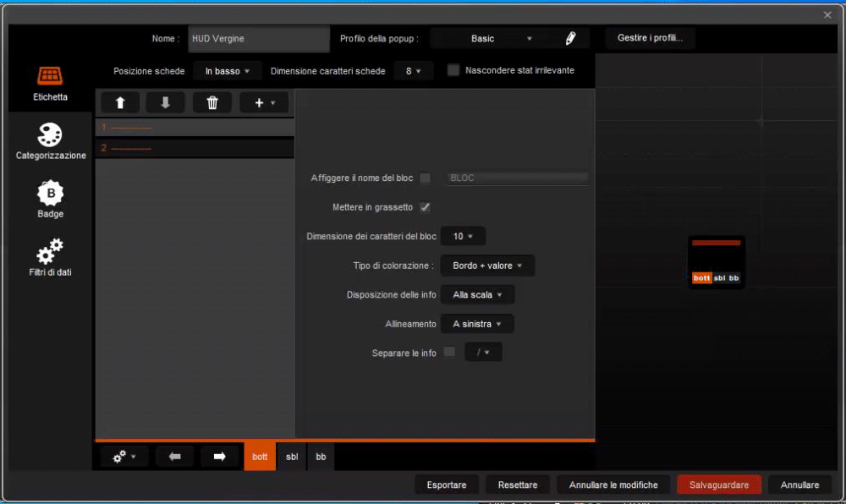
Task: Select row 2 in the list
Action: pos(195,148)
